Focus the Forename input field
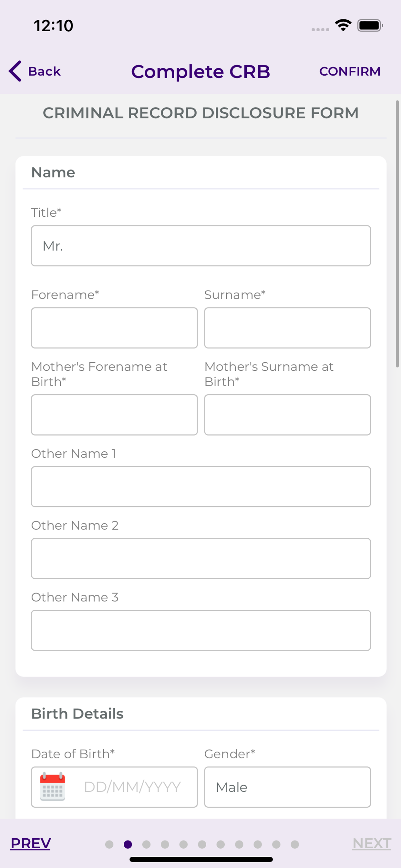401x868 pixels. [x=114, y=327]
